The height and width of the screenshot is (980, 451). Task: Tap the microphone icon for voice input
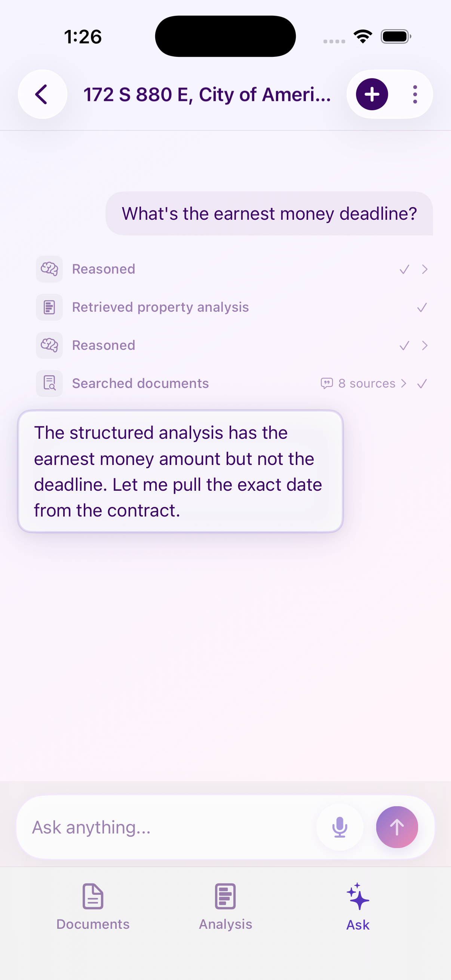[339, 827]
